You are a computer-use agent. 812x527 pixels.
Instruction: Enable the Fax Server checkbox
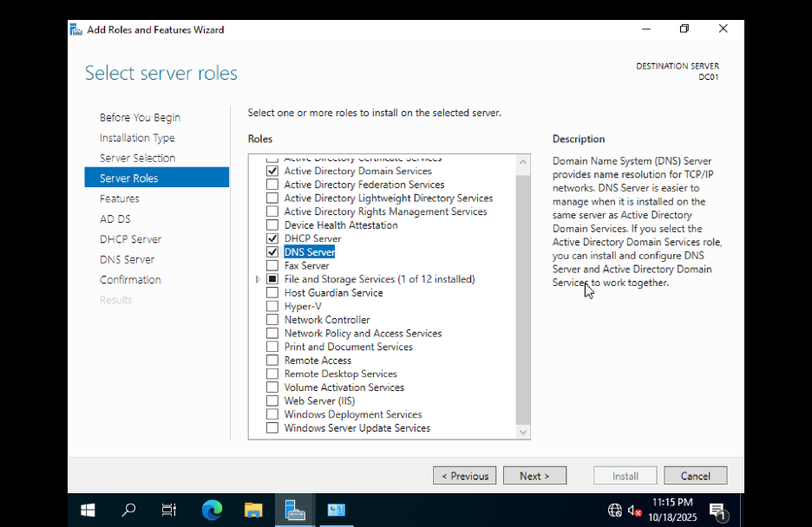tap(272, 265)
